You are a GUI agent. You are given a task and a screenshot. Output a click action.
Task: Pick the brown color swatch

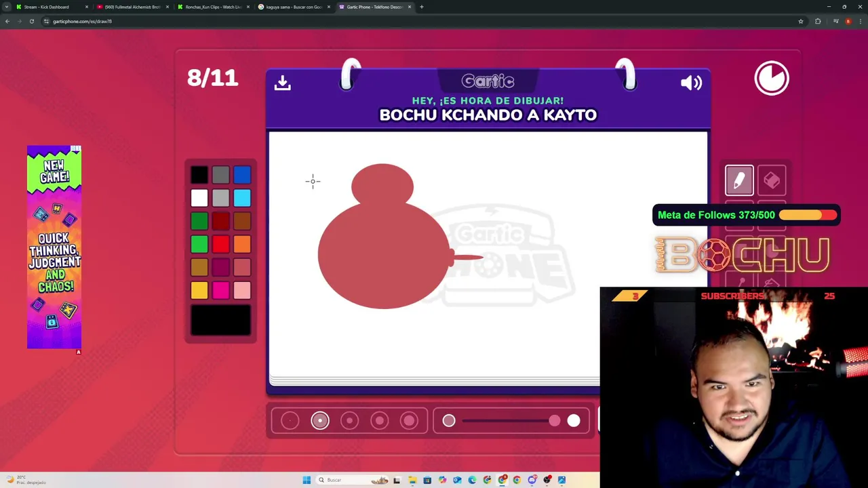[242, 221]
